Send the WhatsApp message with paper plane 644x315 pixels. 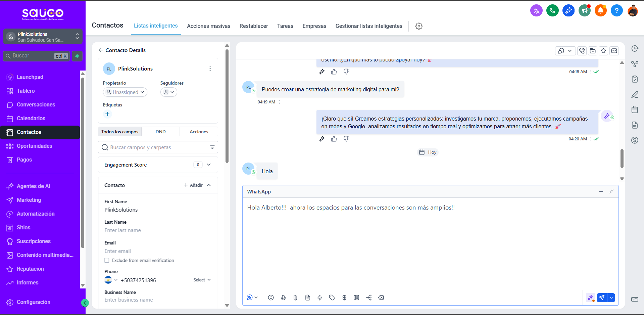click(602, 298)
